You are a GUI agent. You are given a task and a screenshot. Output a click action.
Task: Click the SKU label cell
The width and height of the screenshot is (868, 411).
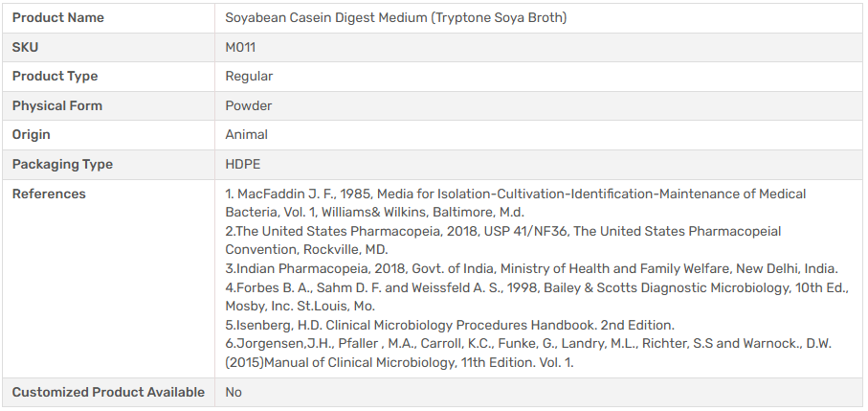point(26,47)
